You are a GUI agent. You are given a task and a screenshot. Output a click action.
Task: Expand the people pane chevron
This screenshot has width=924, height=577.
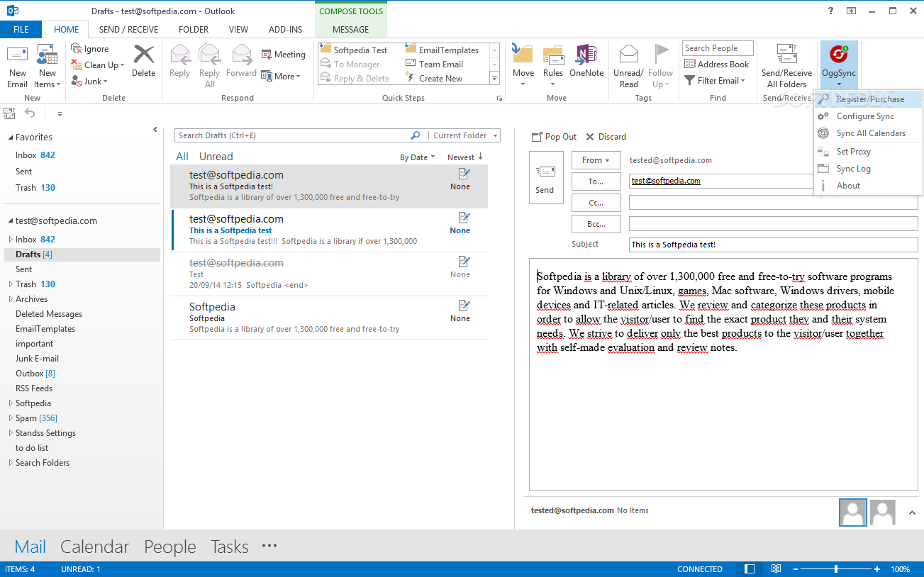coord(911,512)
